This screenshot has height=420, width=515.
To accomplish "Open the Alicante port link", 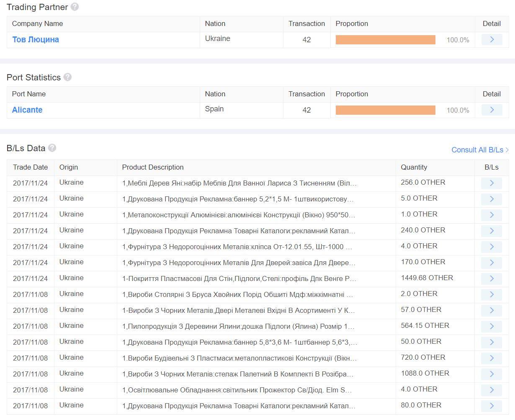I will click(x=27, y=110).
